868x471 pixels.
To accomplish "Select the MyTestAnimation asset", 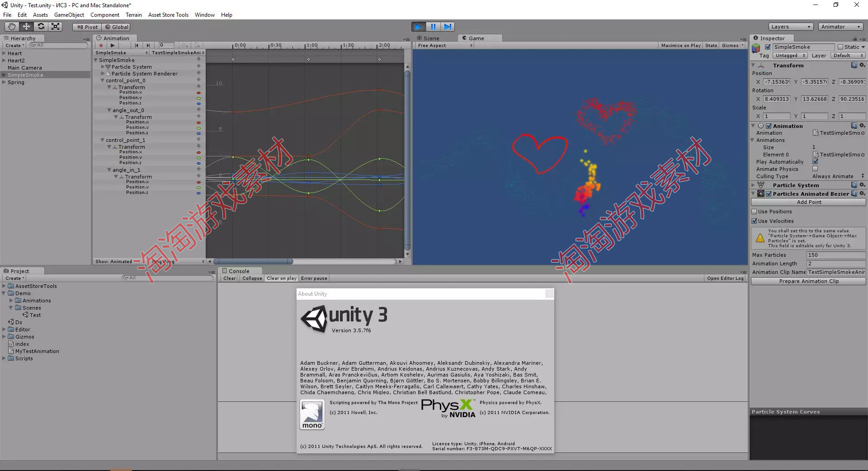I will (34, 351).
